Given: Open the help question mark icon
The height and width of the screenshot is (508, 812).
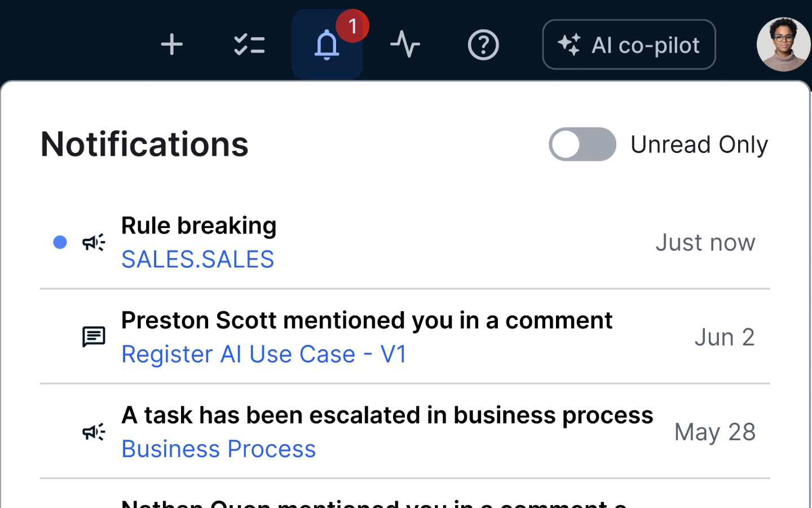Looking at the screenshot, I should pyautogui.click(x=483, y=45).
